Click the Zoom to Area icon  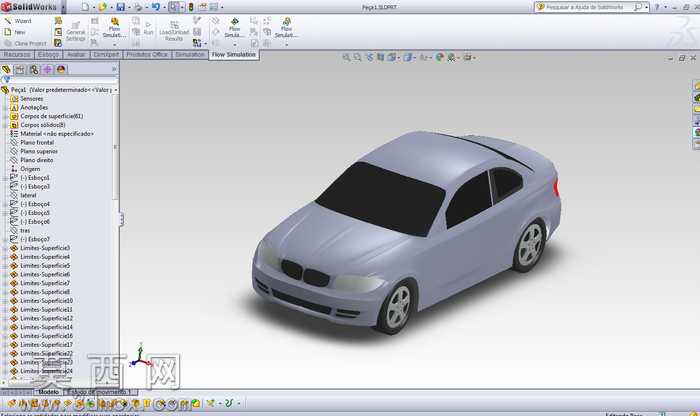point(357,58)
